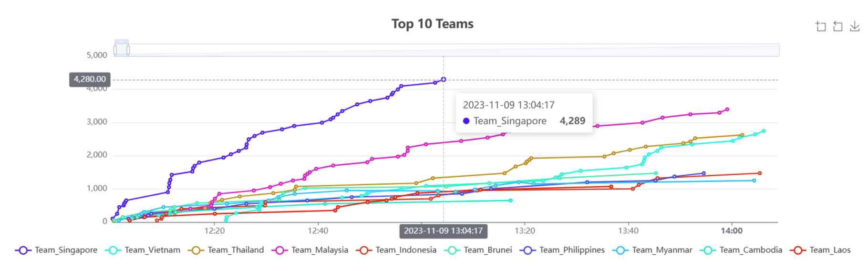
Task: Hide the Team_Vietnam legend series
Action: (x=145, y=250)
